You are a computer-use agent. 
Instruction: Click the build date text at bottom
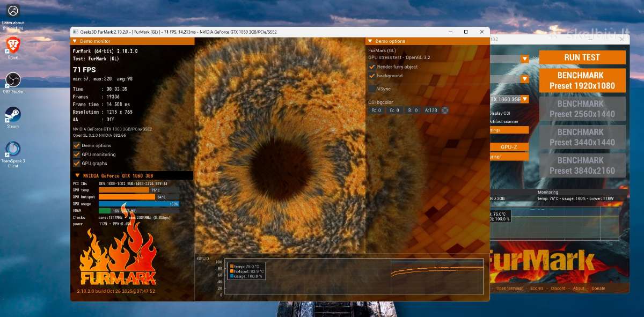(116, 291)
